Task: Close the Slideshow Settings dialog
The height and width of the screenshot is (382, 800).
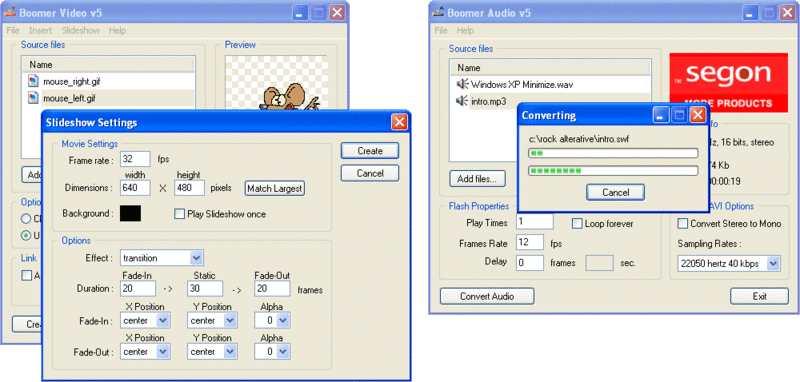Action: pyautogui.click(x=399, y=122)
